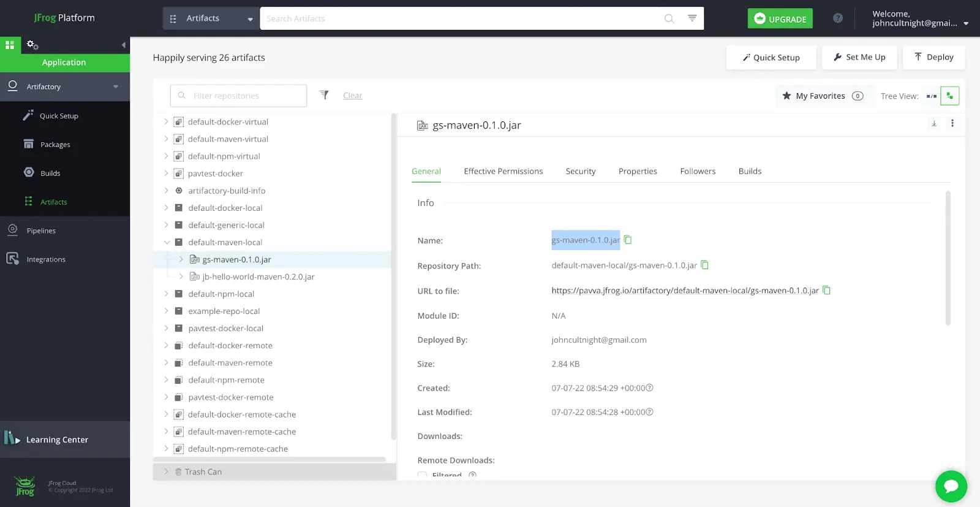
Task: Open the Application grid module icon
Action: pos(10,45)
